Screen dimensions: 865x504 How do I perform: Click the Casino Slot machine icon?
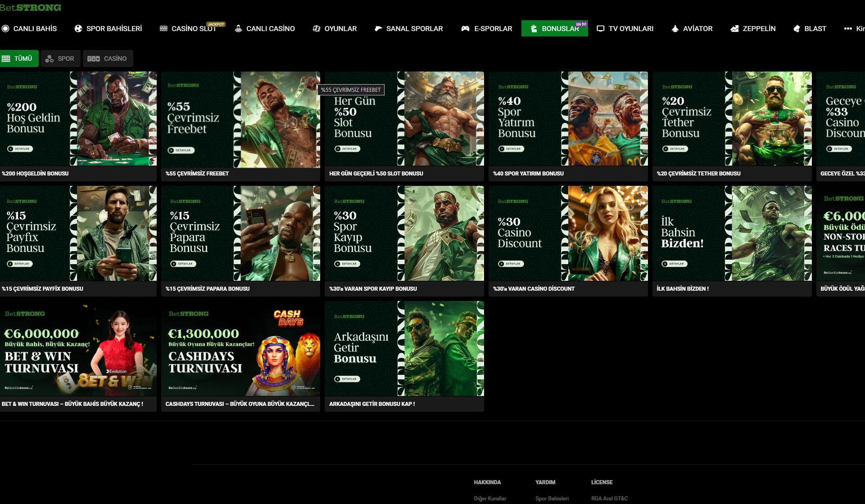click(163, 28)
